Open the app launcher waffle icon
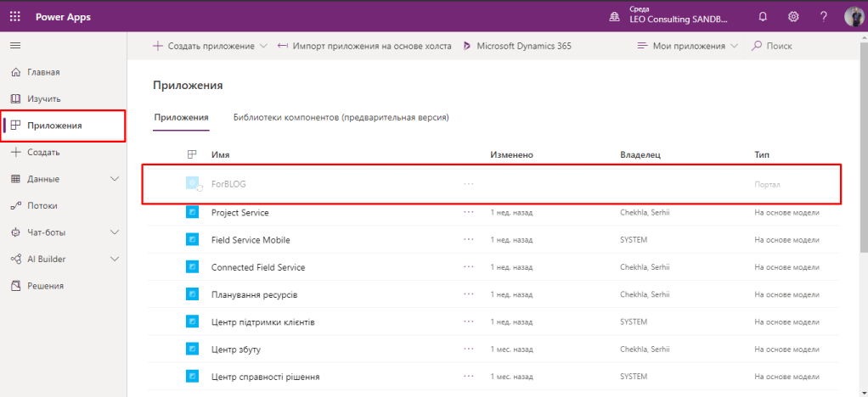Screen dimensions: 868x397 point(16,16)
